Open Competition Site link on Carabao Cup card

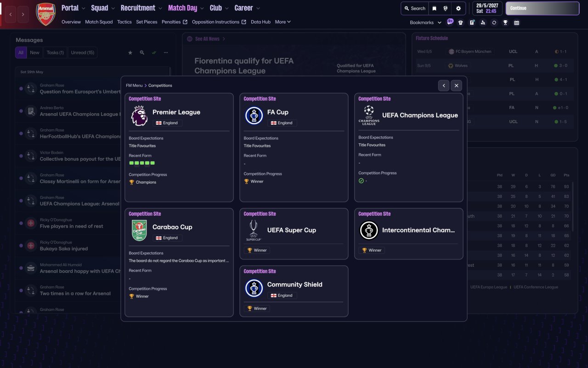(145, 214)
